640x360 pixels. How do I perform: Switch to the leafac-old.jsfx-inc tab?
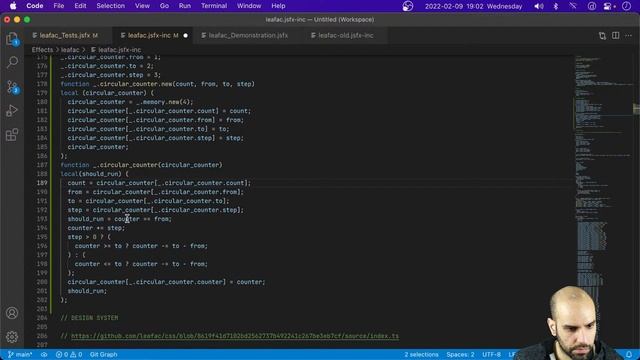pyautogui.click(x=345, y=36)
